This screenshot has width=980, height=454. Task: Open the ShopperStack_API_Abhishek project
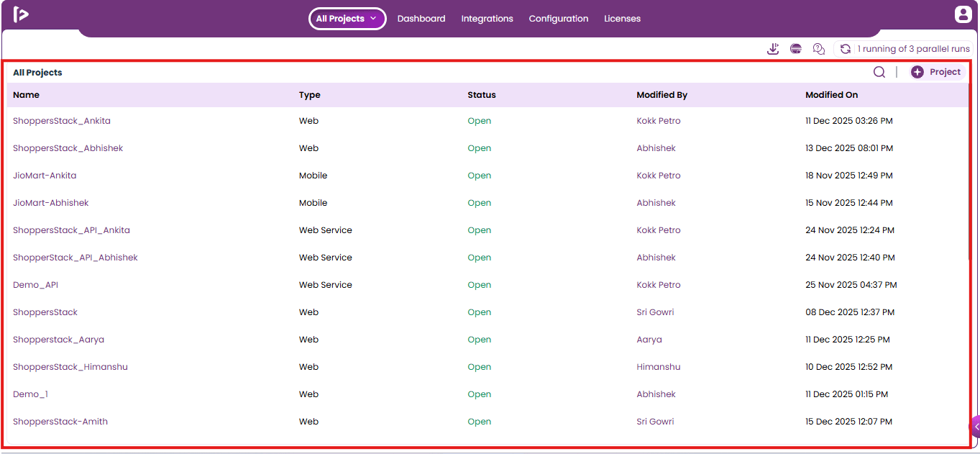[x=75, y=258]
